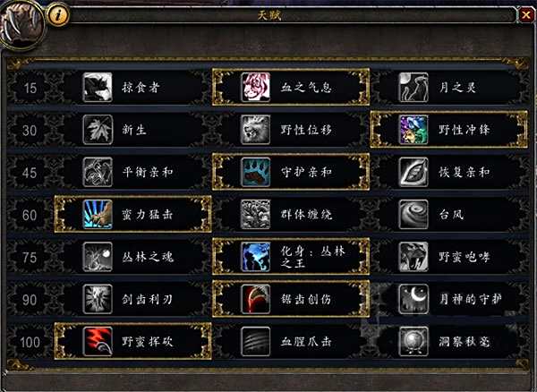The image size is (537, 392).
Task: Select the 血腥爪击 talent option
Action: point(291,341)
